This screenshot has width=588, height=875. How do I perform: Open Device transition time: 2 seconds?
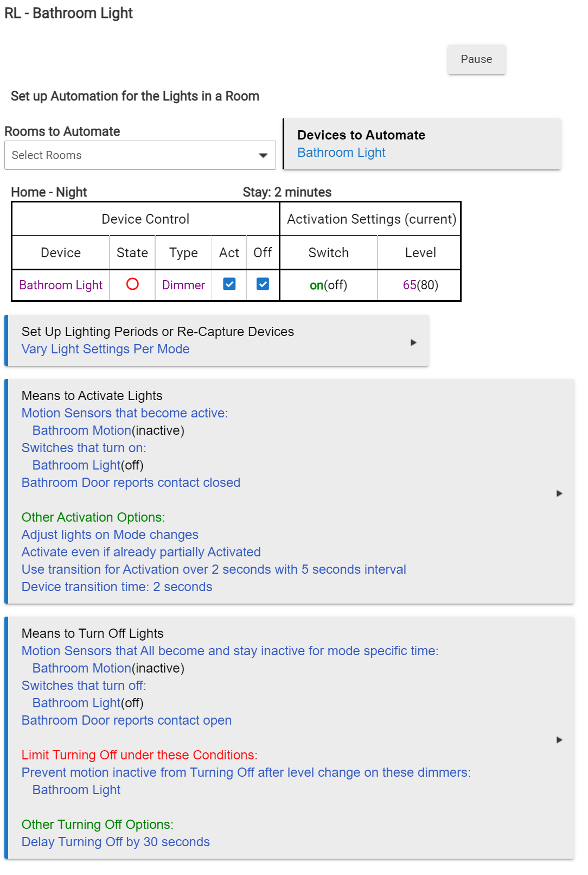[x=117, y=587]
